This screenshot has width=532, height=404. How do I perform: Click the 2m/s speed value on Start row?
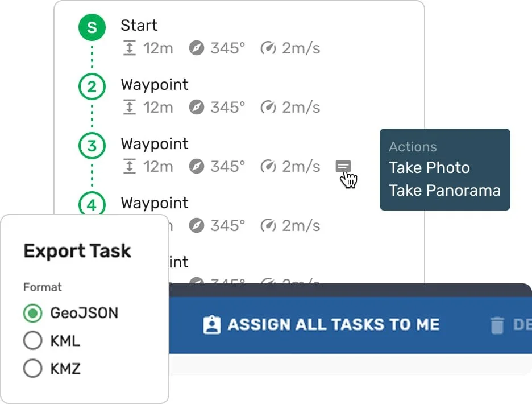tap(301, 48)
